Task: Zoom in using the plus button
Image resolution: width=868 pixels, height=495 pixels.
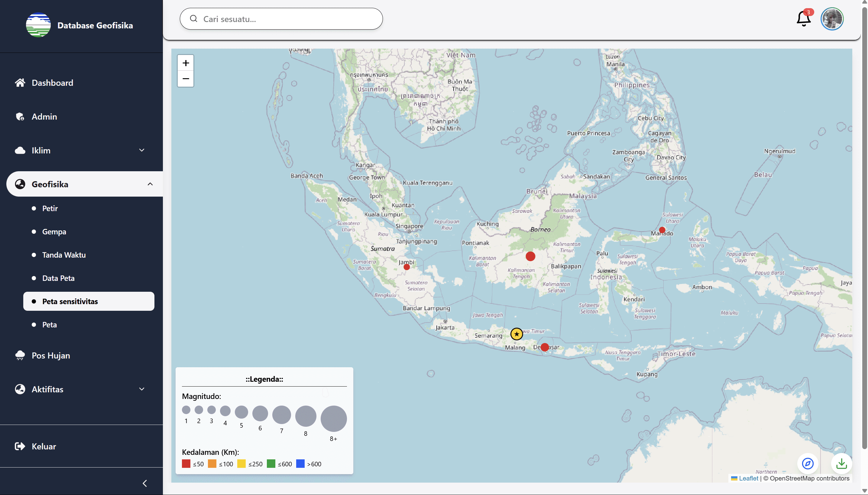Action: coord(186,63)
